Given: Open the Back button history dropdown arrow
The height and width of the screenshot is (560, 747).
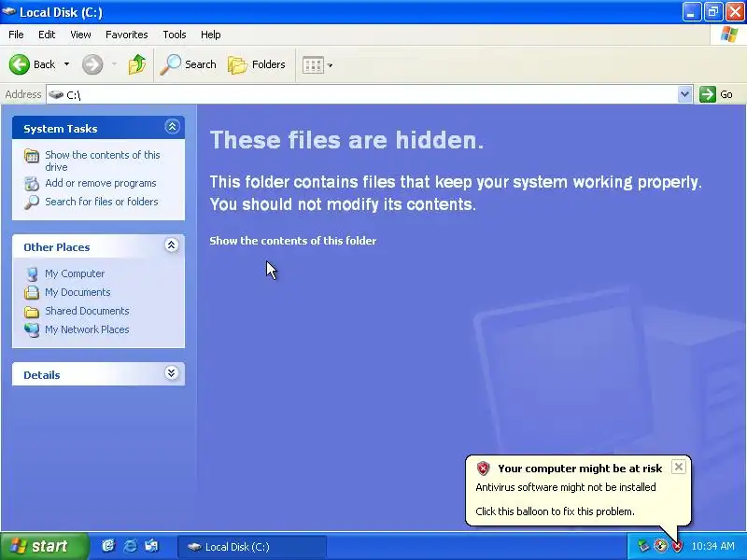Looking at the screenshot, I should point(66,64).
